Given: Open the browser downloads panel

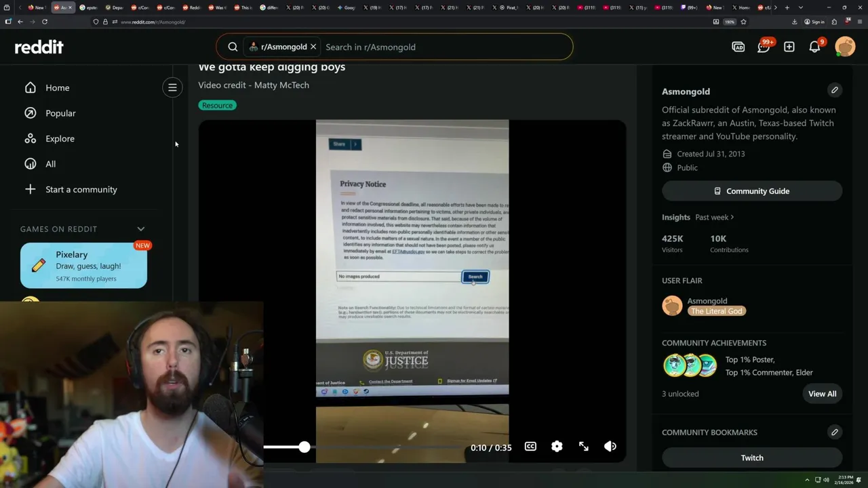Looking at the screenshot, I should click(x=794, y=22).
